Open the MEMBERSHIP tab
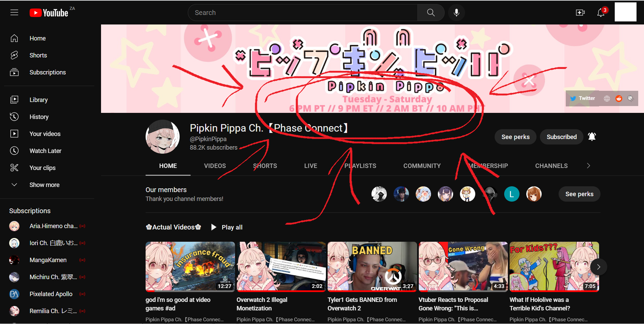644x324 pixels. point(488,166)
